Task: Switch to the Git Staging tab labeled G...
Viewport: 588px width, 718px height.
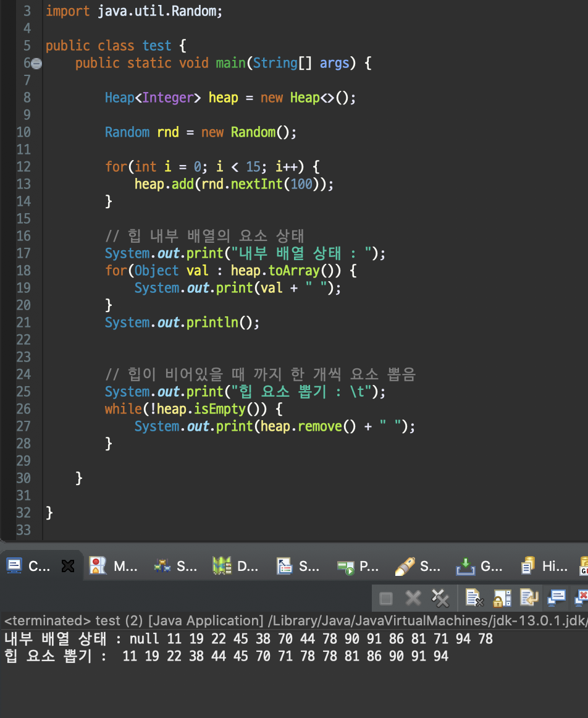Action: pyautogui.click(x=479, y=567)
